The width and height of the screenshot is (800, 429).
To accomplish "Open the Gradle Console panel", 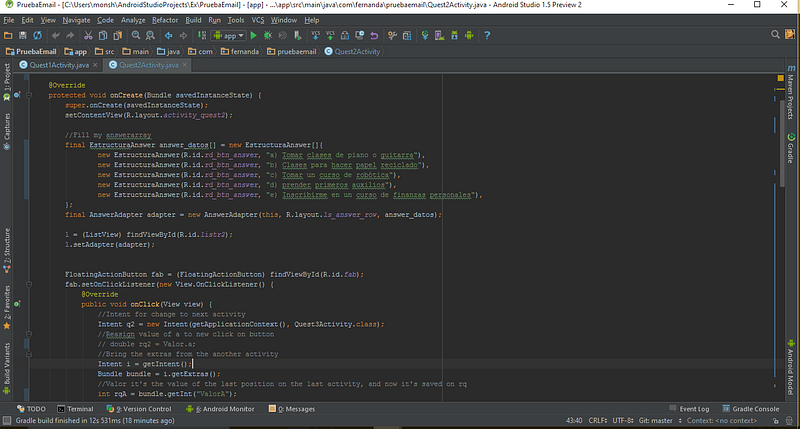I will [x=751, y=409].
